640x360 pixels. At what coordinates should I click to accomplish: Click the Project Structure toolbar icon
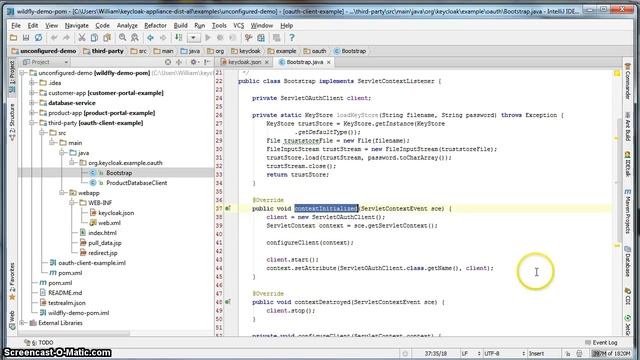261,38
